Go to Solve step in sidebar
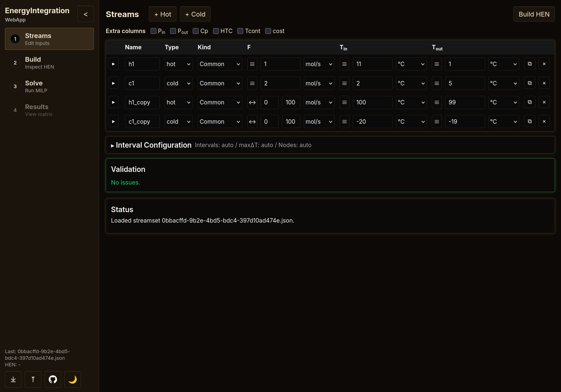Viewport: 561px width, 392px height. (49, 86)
